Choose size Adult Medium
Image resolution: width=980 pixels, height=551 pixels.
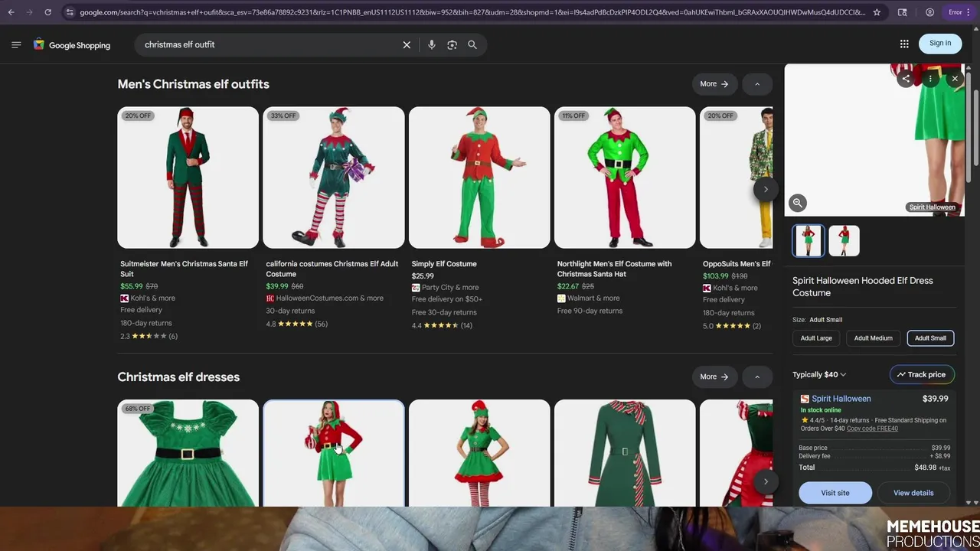point(873,338)
